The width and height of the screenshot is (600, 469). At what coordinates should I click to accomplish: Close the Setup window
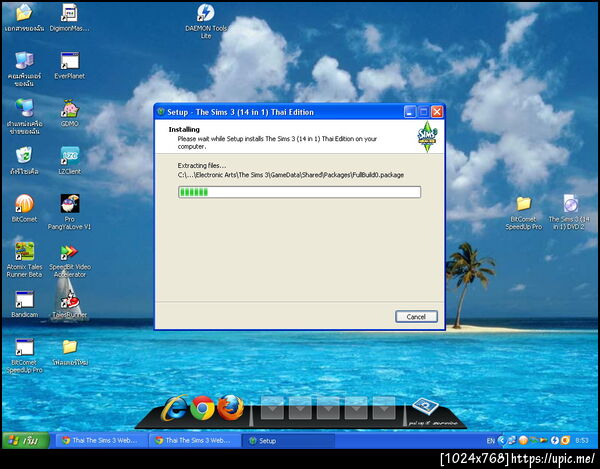[437, 112]
